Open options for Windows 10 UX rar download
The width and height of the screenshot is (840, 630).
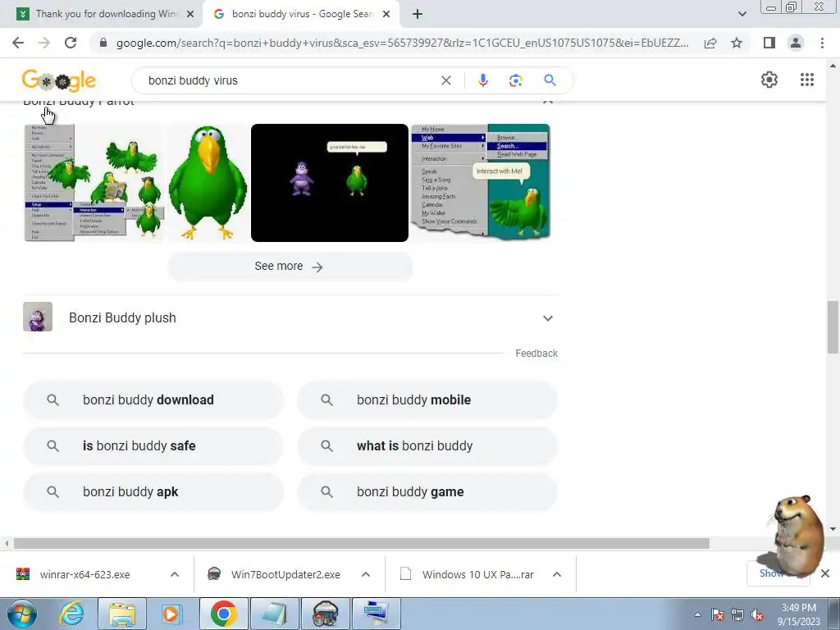click(557, 574)
